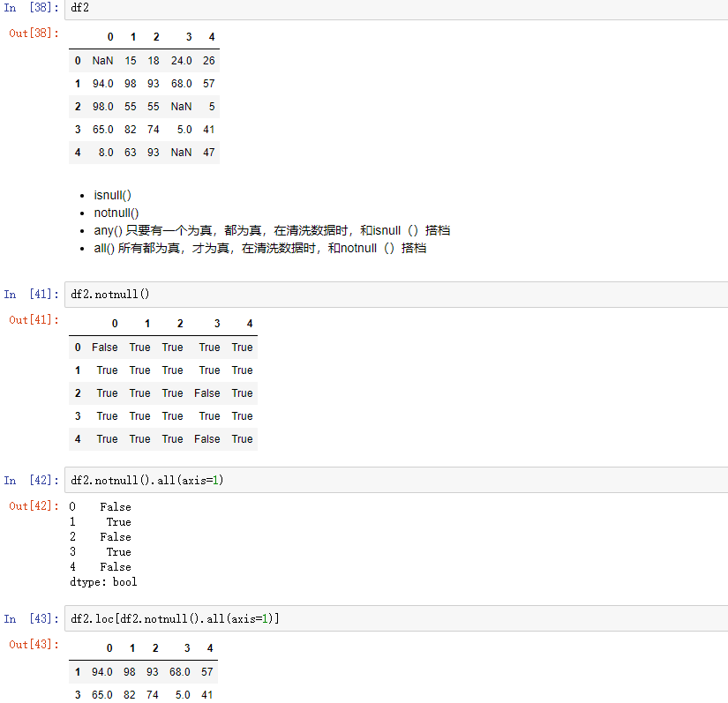Click the 65.0 cell in Out[43] table
728x703 pixels.
(x=101, y=695)
